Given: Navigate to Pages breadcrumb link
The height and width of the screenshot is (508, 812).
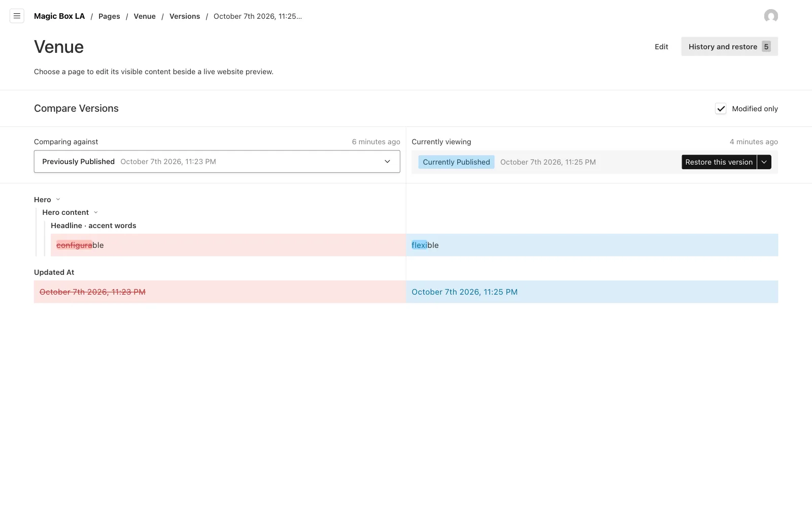Looking at the screenshot, I should click(x=109, y=16).
